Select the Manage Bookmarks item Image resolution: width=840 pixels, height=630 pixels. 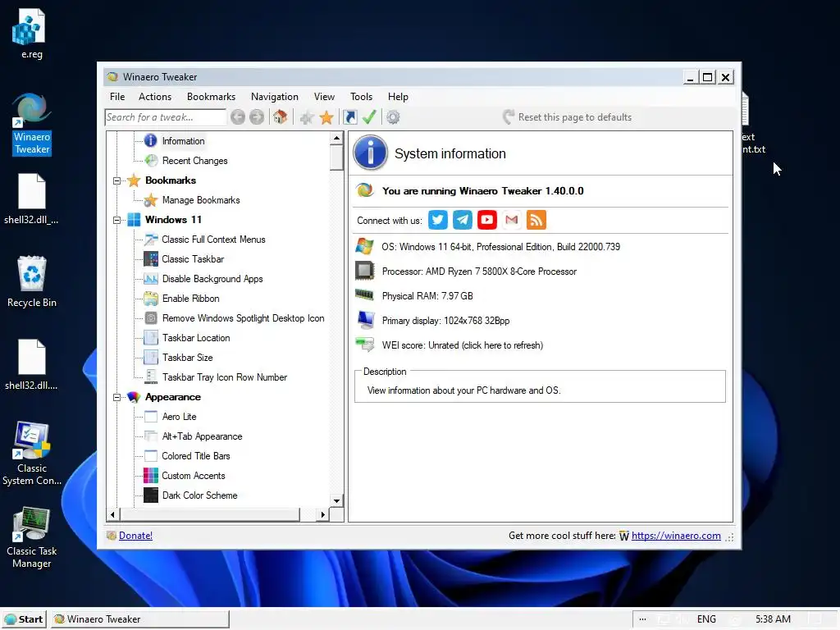pyautogui.click(x=201, y=200)
